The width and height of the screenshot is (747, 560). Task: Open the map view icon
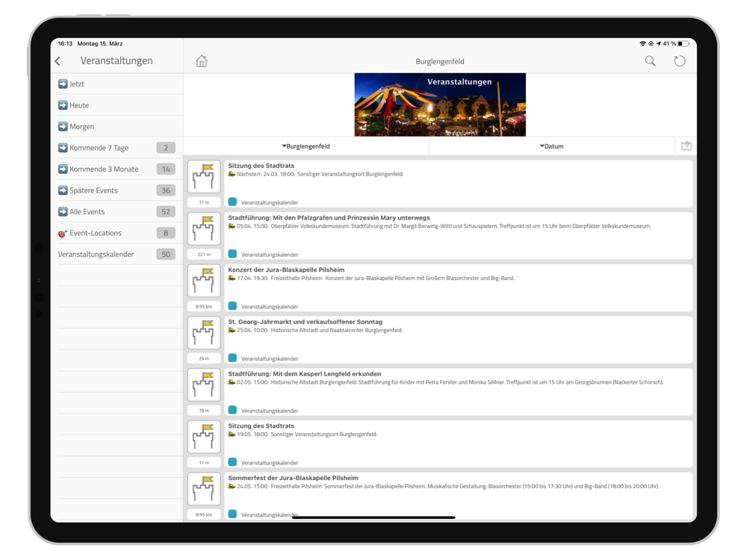pyautogui.click(x=686, y=146)
